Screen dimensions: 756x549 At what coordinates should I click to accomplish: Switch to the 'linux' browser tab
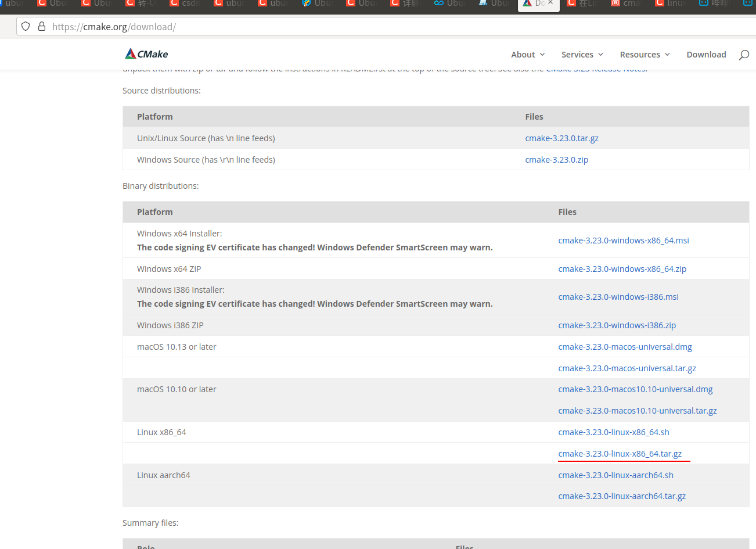click(x=671, y=3)
